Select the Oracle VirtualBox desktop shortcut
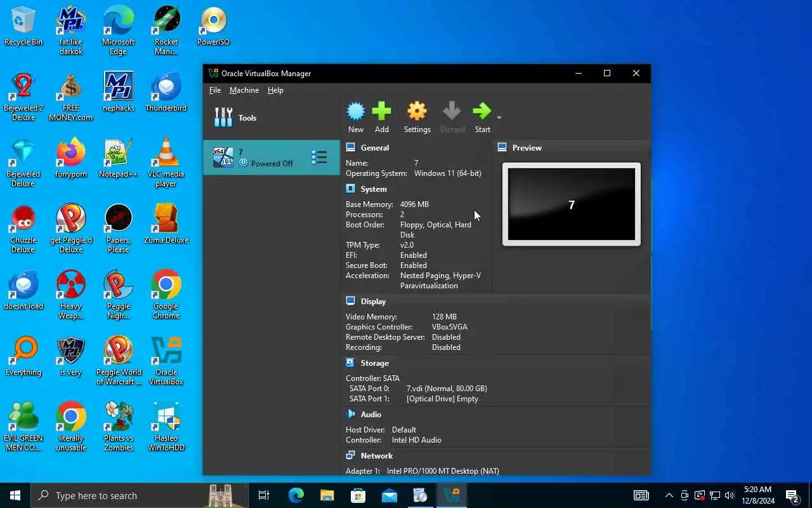This screenshot has height=508, width=812. (166, 361)
